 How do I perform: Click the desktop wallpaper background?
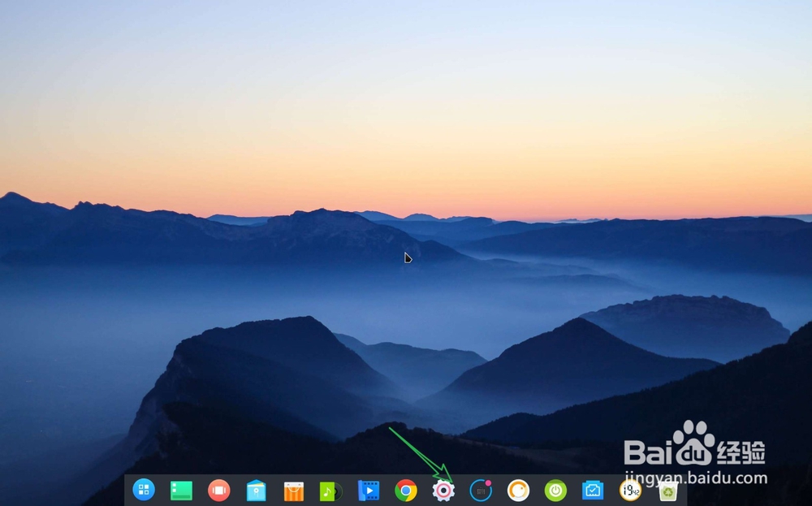[x=244, y=162]
